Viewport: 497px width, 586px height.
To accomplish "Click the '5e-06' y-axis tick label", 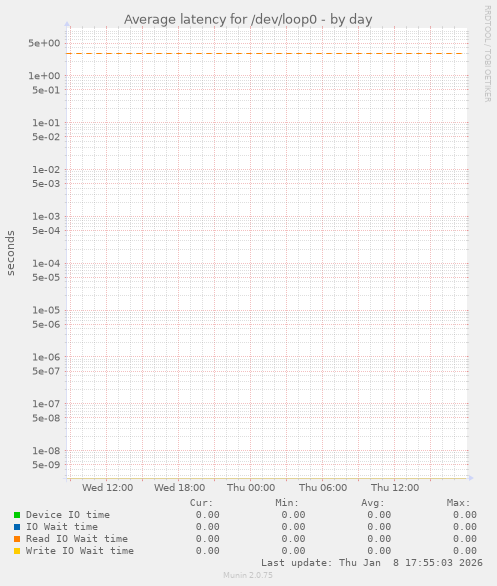I will pos(46,324).
